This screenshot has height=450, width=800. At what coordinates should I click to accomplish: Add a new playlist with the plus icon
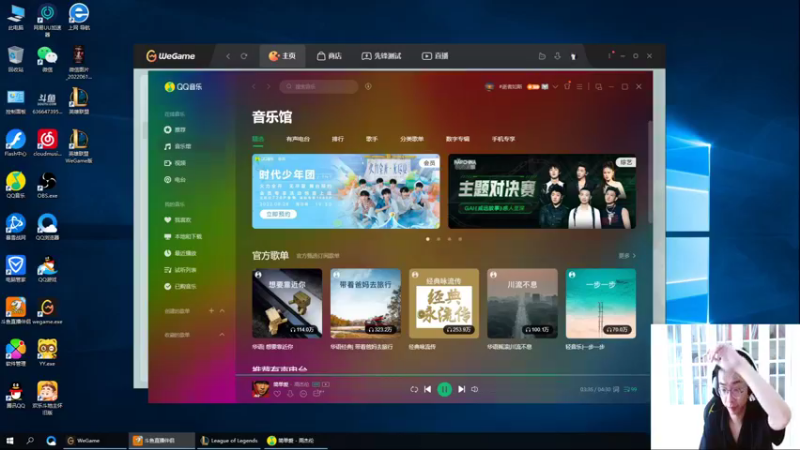click(211, 311)
